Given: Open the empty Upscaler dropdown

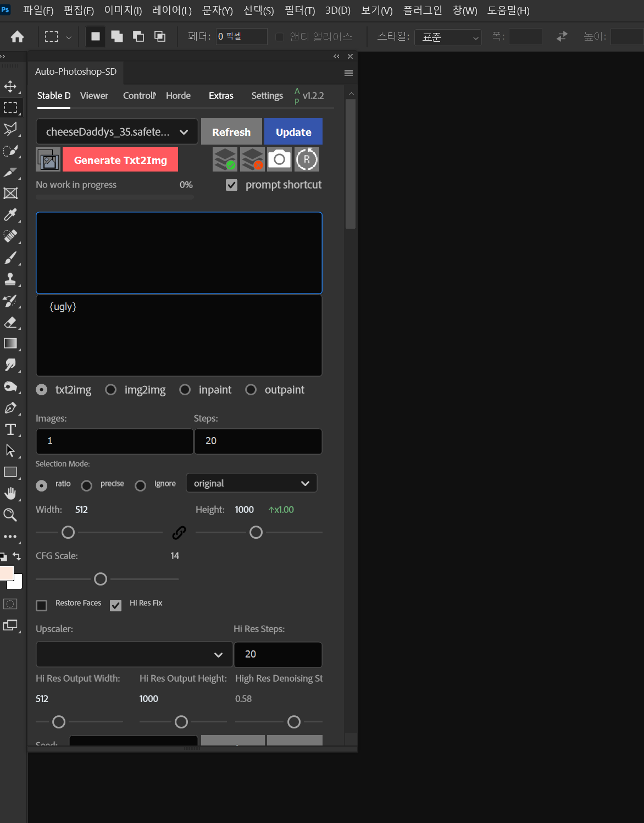Looking at the screenshot, I should 134,654.
